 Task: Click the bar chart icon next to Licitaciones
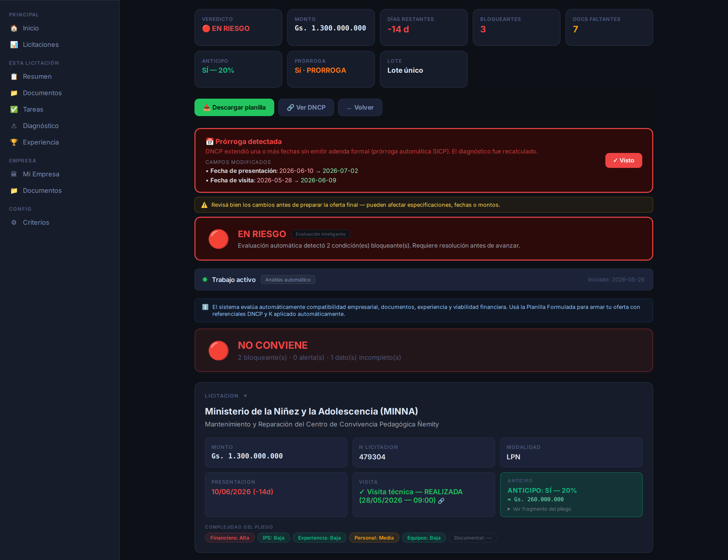point(14,45)
